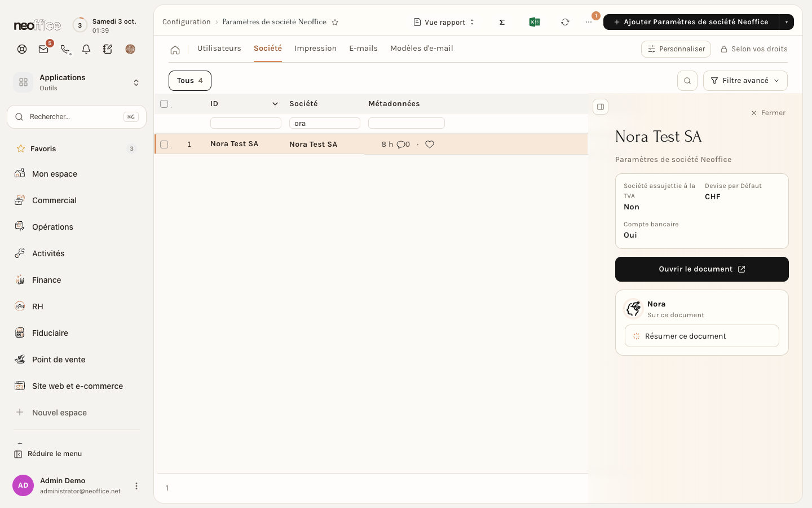Tick the select-all checkbox in the header

pos(164,104)
